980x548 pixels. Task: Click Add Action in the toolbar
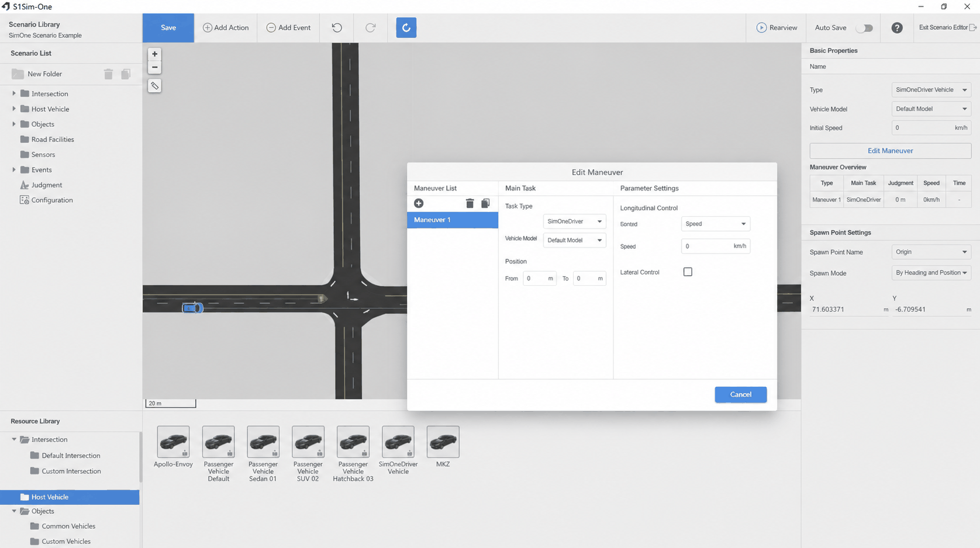click(226, 27)
